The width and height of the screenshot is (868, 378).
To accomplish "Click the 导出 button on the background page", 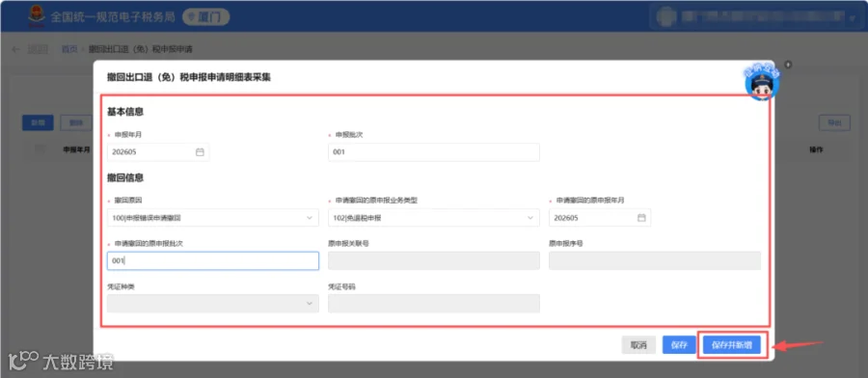I will pos(834,122).
